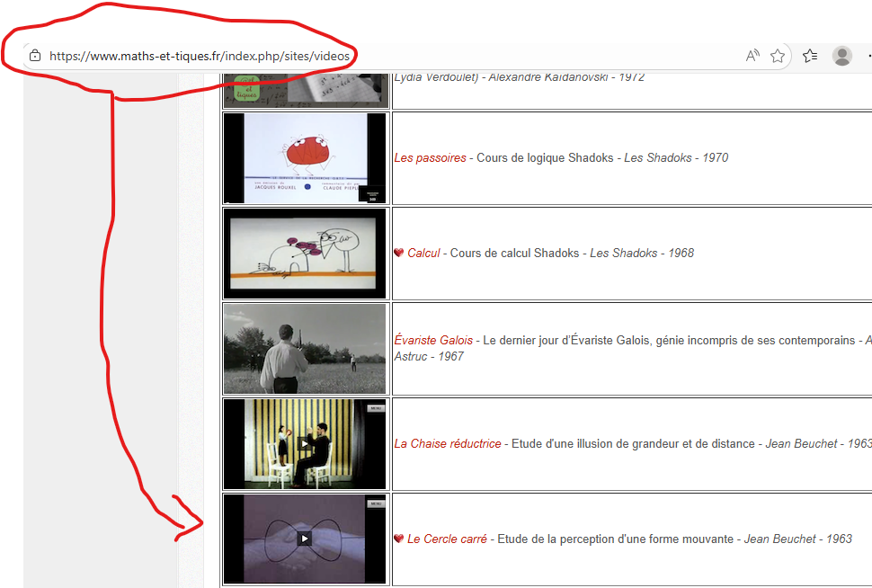Activate the Read aloud icon in address bar
This screenshot has width=872, height=588.
[x=752, y=56]
